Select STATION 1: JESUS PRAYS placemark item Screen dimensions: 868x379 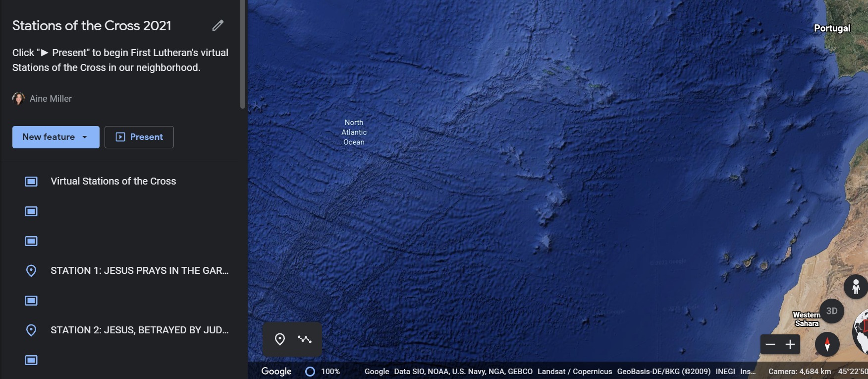139,271
